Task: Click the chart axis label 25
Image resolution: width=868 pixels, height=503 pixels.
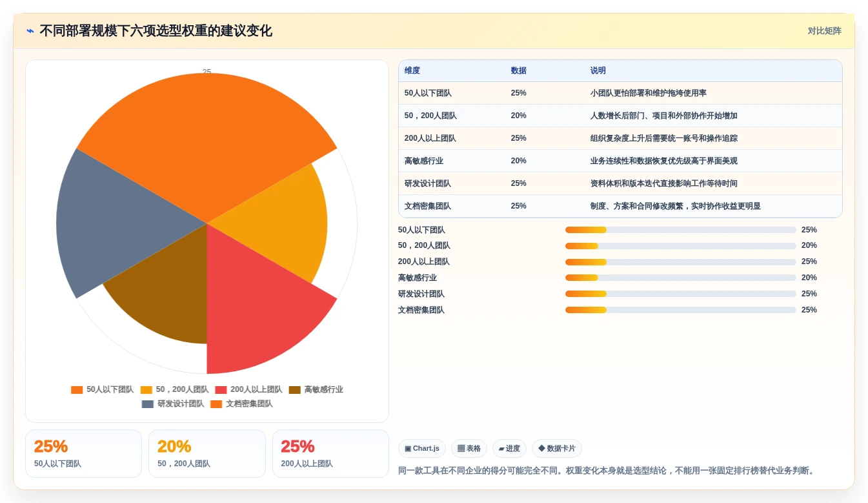Action: click(x=207, y=72)
